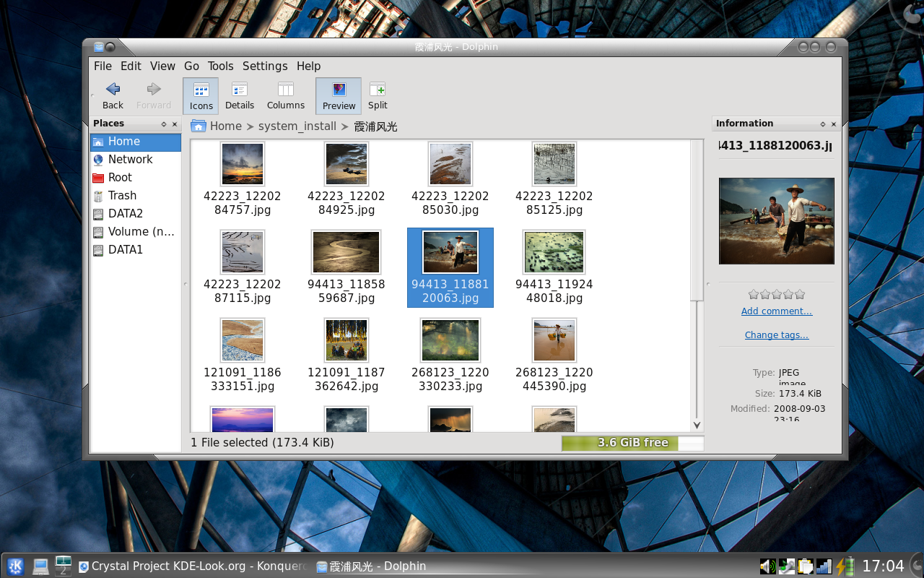Open the View menu

[x=162, y=66]
